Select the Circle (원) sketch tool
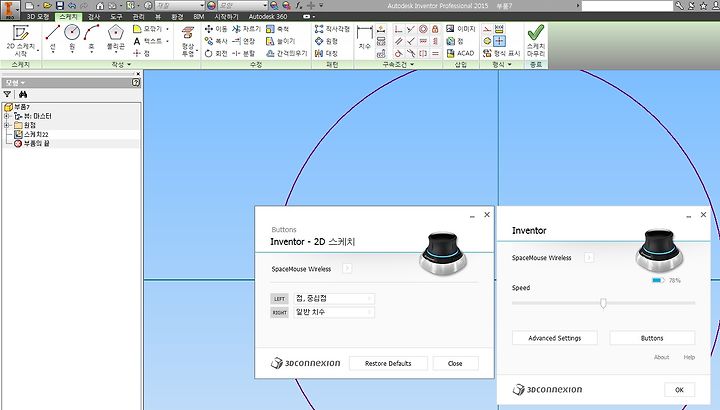The image size is (720, 410). (x=72, y=38)
